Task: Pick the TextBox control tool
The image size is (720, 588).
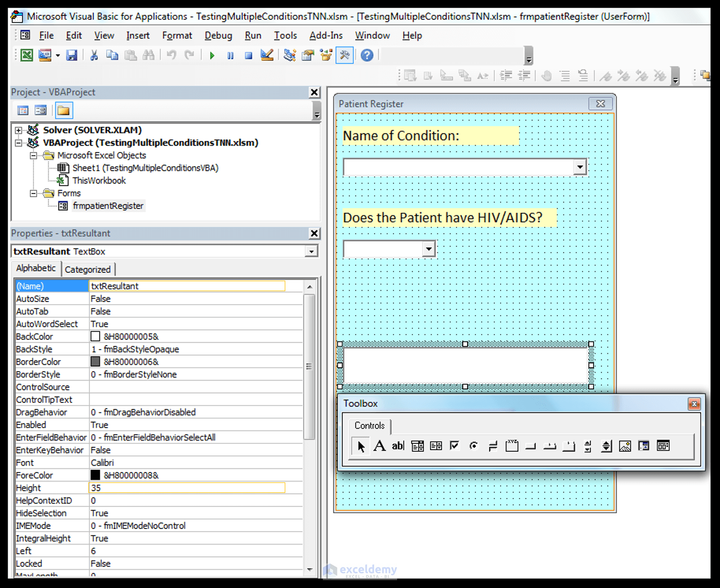Action: [x=398, y=446]
